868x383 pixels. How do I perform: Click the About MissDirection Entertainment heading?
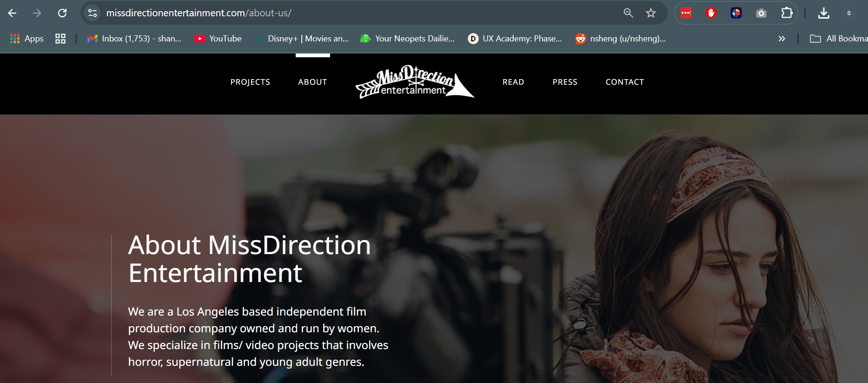click(x=250, y=259)
